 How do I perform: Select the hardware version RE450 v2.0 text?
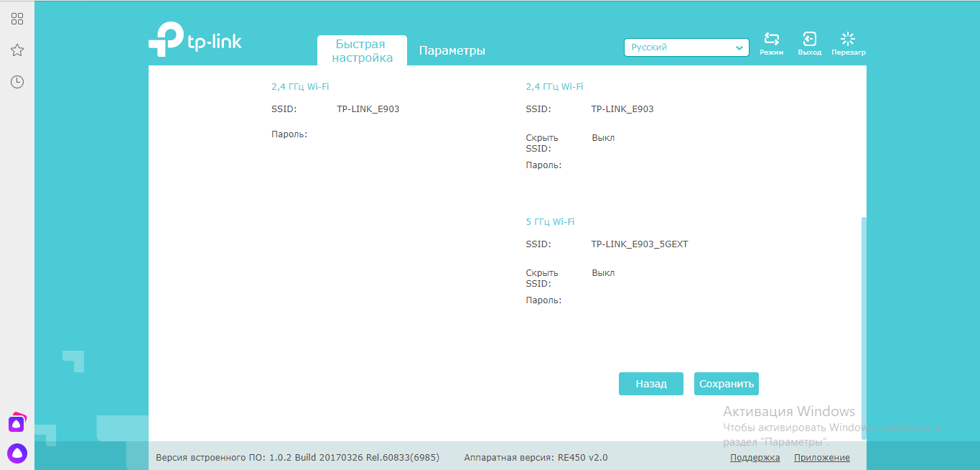536,458
